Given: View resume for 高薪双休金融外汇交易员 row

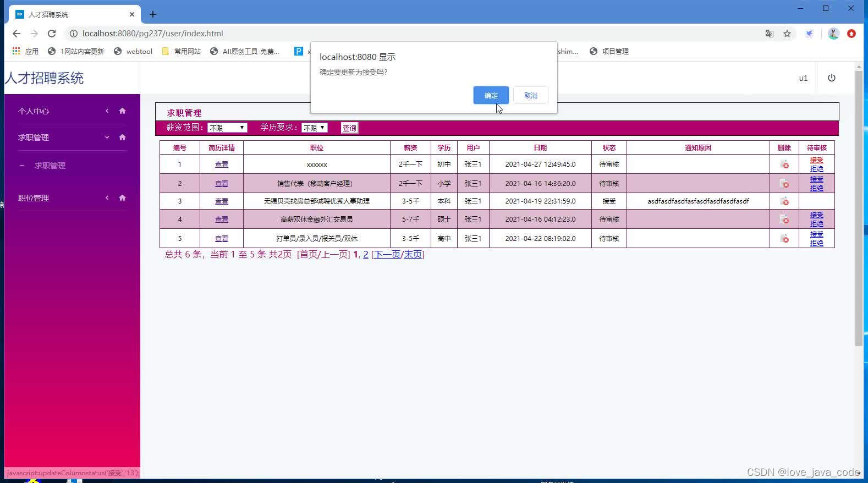Looking at the screenshot, I should pyautogui.click(x=222, y=219).
